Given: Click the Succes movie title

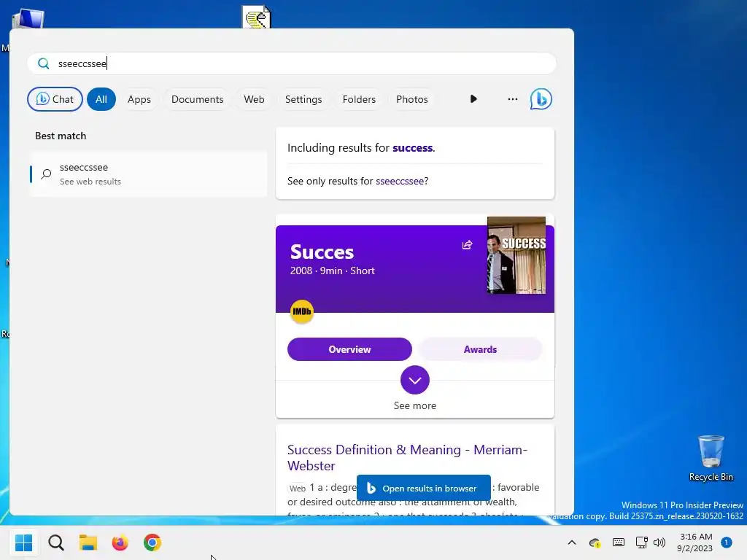Looking at the screenshot, I should click(x=322, y=252).
